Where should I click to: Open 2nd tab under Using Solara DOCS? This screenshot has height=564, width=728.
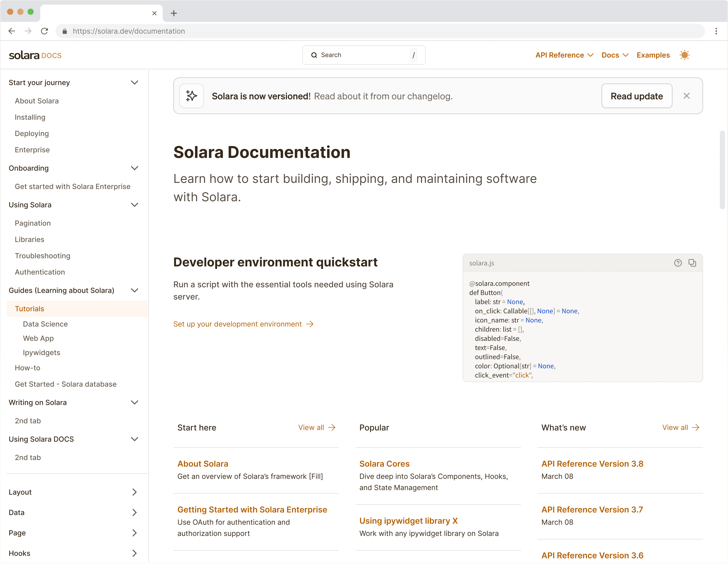pyautogui.click(x=28, y=457)
